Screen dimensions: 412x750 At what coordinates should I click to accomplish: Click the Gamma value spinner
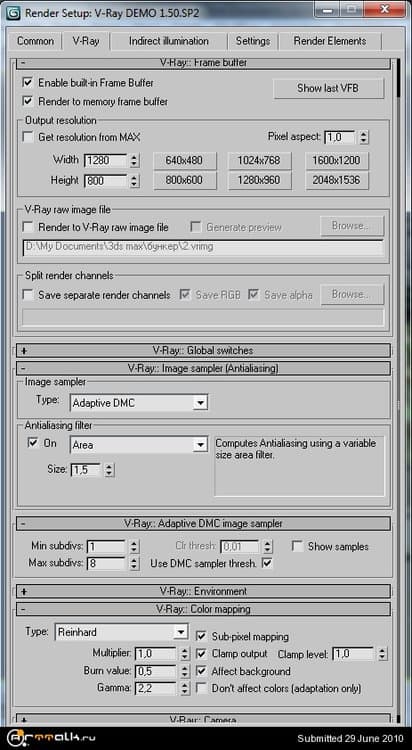pyautogui.click(x=185, y=688)
